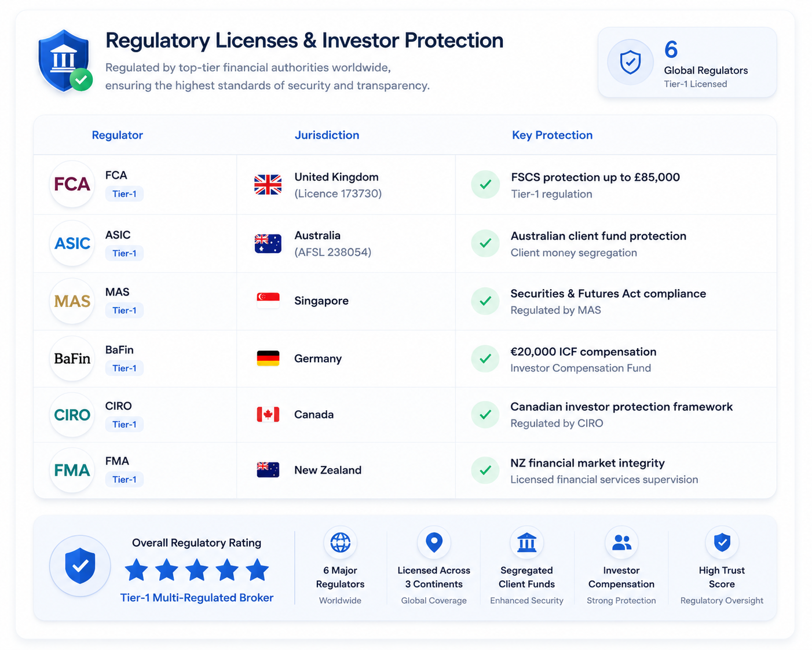This screenshot has height=650, width=812.
Task: Click the 'Tier-1 regulation' text
Action: 551,194
